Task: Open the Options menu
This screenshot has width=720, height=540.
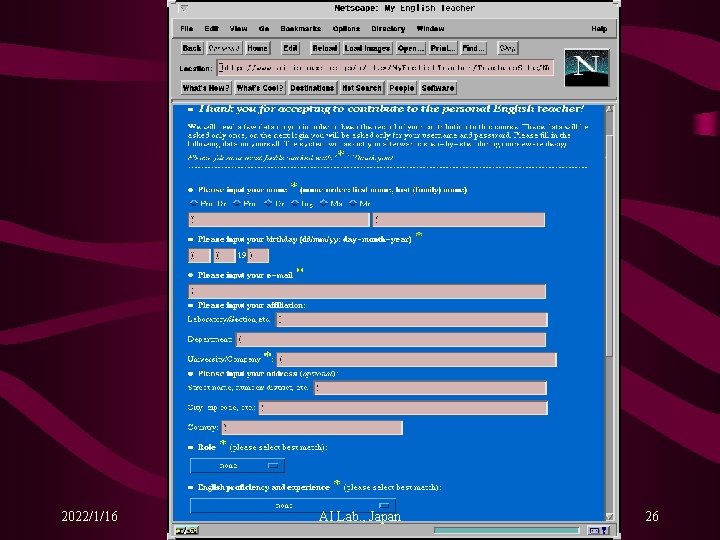Action: click(x=346, y=28)
